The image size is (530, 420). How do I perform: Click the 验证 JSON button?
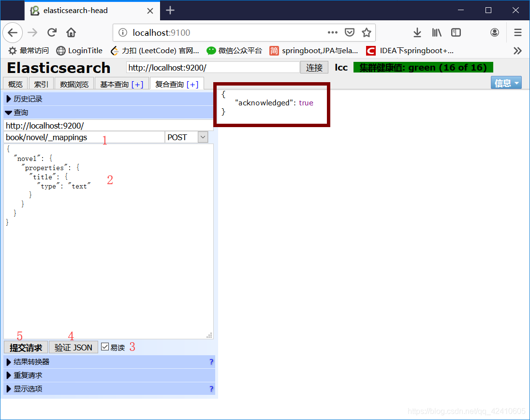pyautogui.click(x=73, y=347)
